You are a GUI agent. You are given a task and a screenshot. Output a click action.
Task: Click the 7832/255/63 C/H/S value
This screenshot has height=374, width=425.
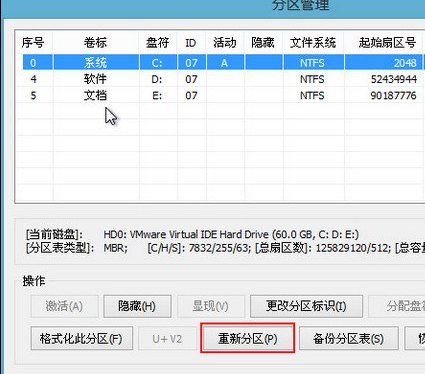(x=220, y=248)
